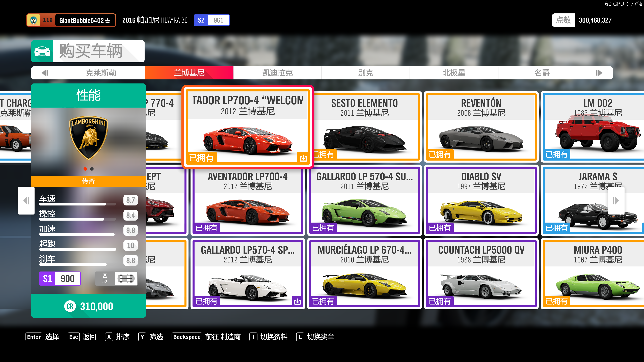Image resolution: width=644 pixels, height=362 pixels.
Task: Select the Sesto Elemento 2011 car card
Action: pyautogui.click(x=367, y=127)
